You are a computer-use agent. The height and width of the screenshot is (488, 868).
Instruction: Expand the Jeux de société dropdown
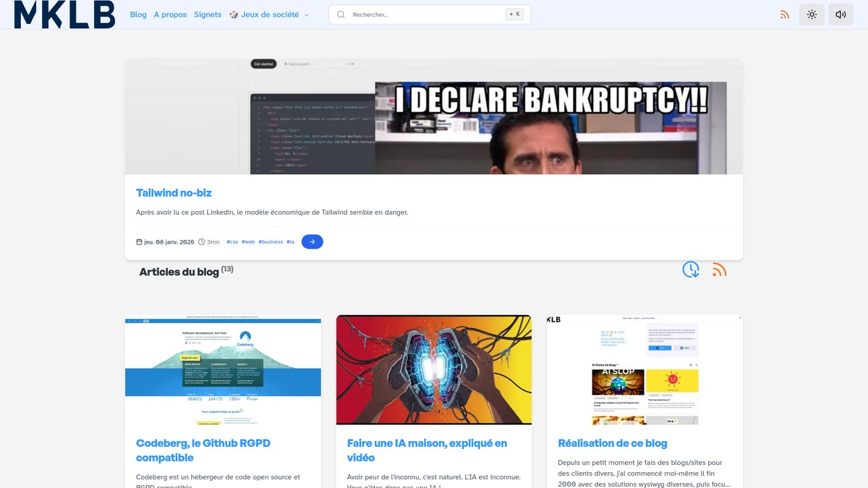pyautogui.click(x=269, y=14)
